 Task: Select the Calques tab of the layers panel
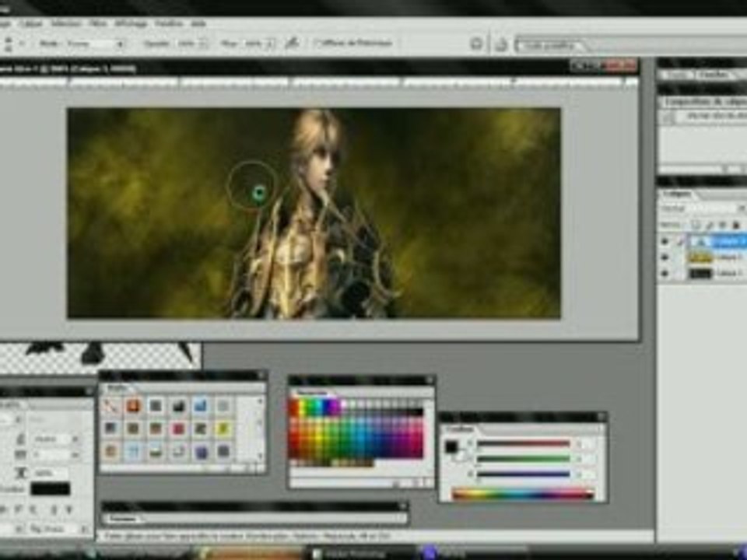[x=677, y=194]
